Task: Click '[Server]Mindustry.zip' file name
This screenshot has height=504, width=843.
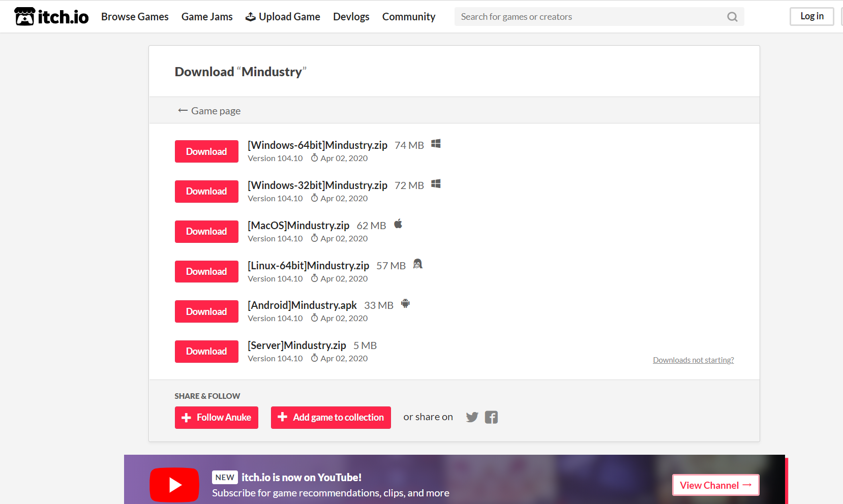Action: tap(297, 345)
